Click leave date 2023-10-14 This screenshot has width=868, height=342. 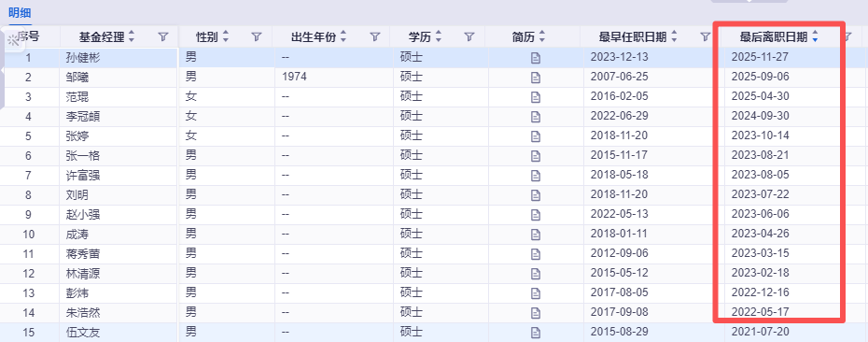[760, 135]
